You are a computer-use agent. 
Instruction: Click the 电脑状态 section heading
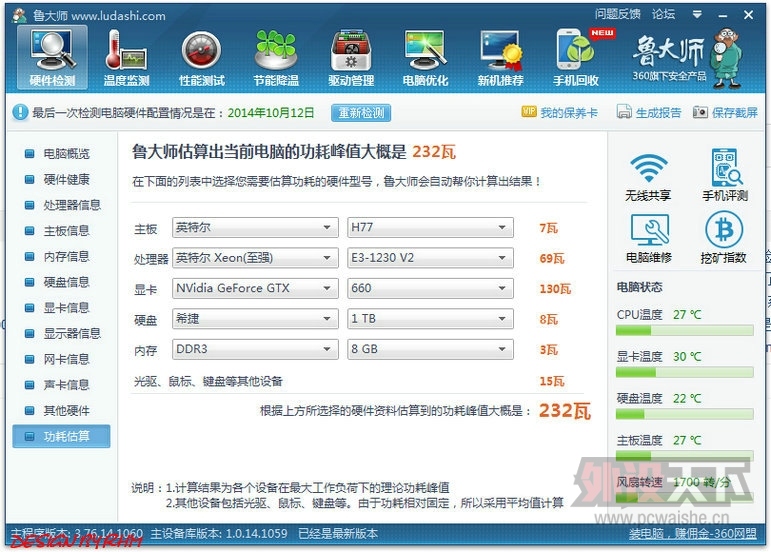(639, 287)
